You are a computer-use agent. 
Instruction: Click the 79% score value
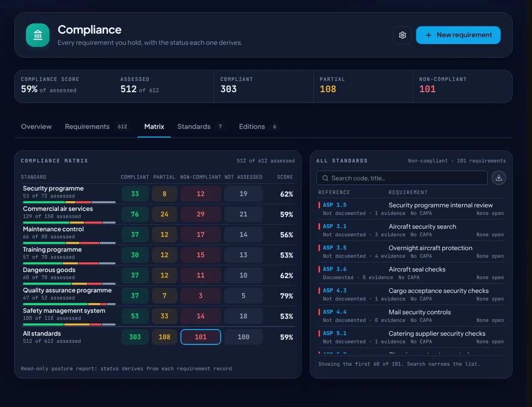tap(286, 296)
